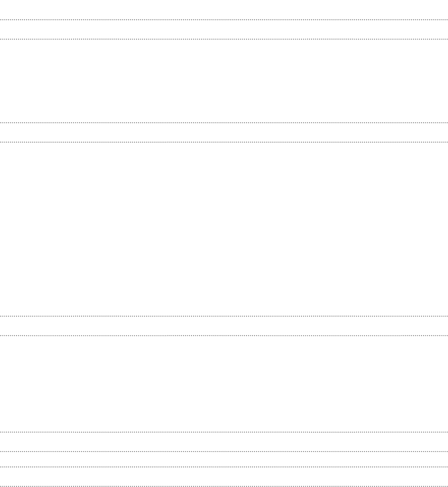
Task: Click the largest blank area of the page
Action: [224, 229]
